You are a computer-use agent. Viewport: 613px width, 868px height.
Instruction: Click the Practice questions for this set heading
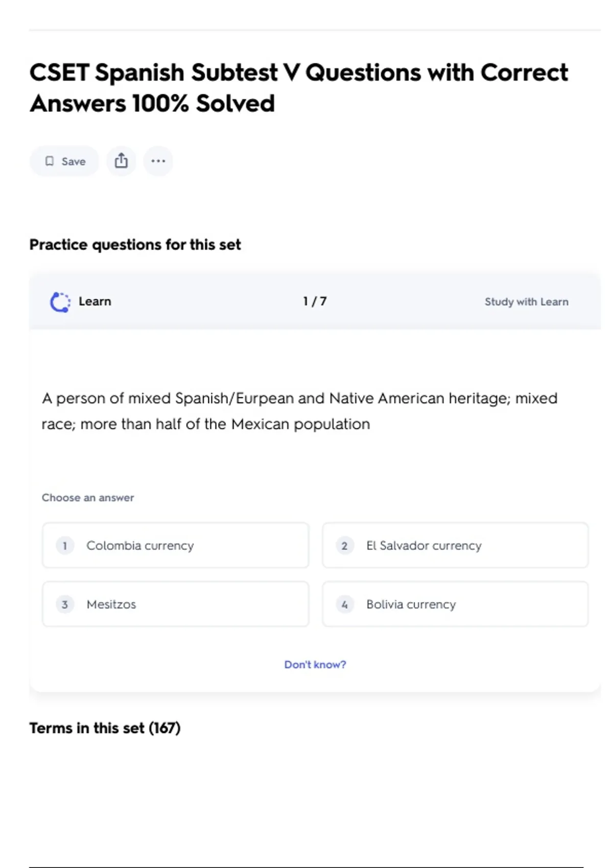point(135,245)
